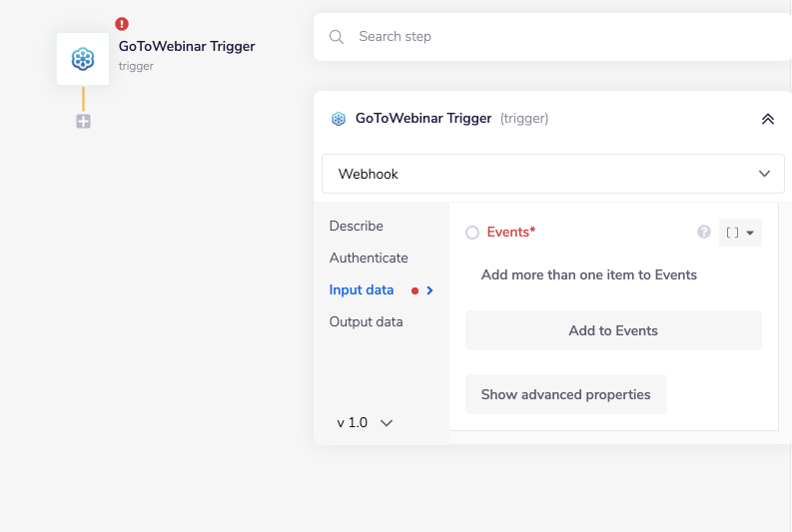Screen dimensions: 792x532
Task: Switch to the Authenticate tab
Action: pyautogui.click(x=369, y=259)
